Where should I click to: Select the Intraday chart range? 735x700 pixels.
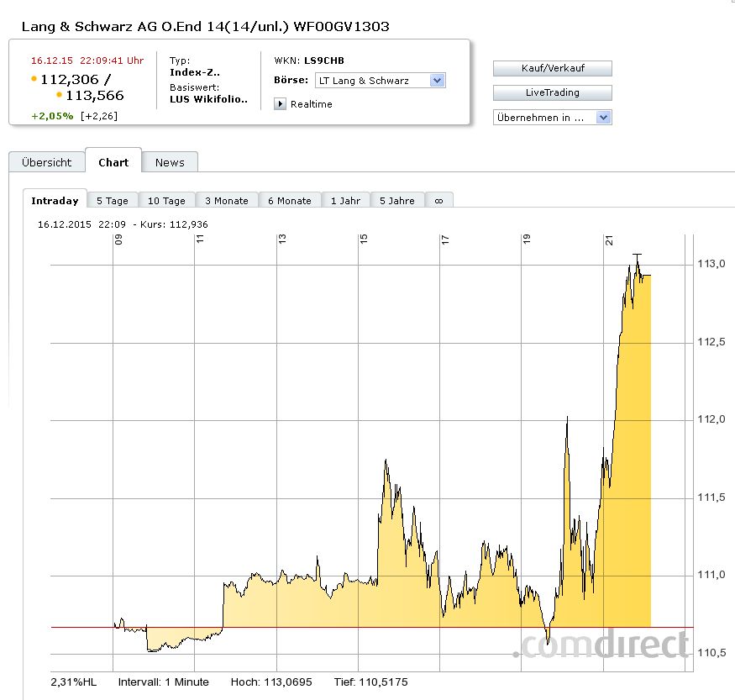pyautogui.click(x=55, y=201)
